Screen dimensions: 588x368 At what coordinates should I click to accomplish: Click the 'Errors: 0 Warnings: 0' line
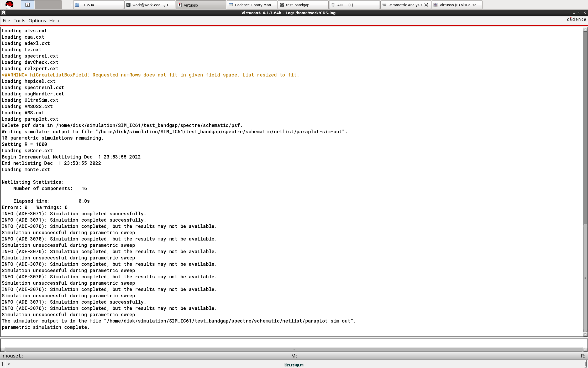click(x=35, y=207)
